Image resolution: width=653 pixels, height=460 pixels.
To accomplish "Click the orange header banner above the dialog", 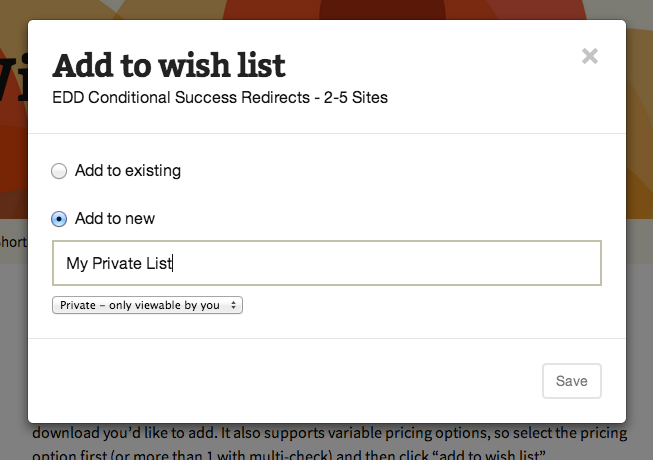I will tap(330, 9).
